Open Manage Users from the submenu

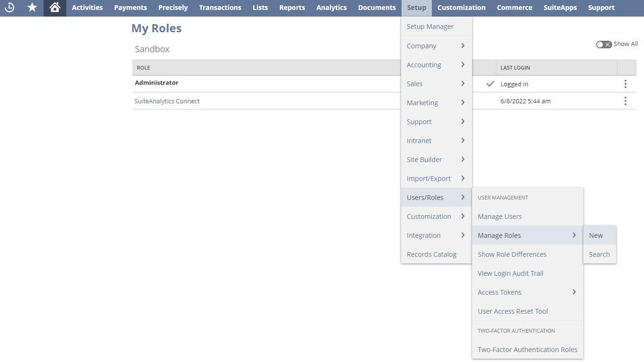click(x=500, y=217)
